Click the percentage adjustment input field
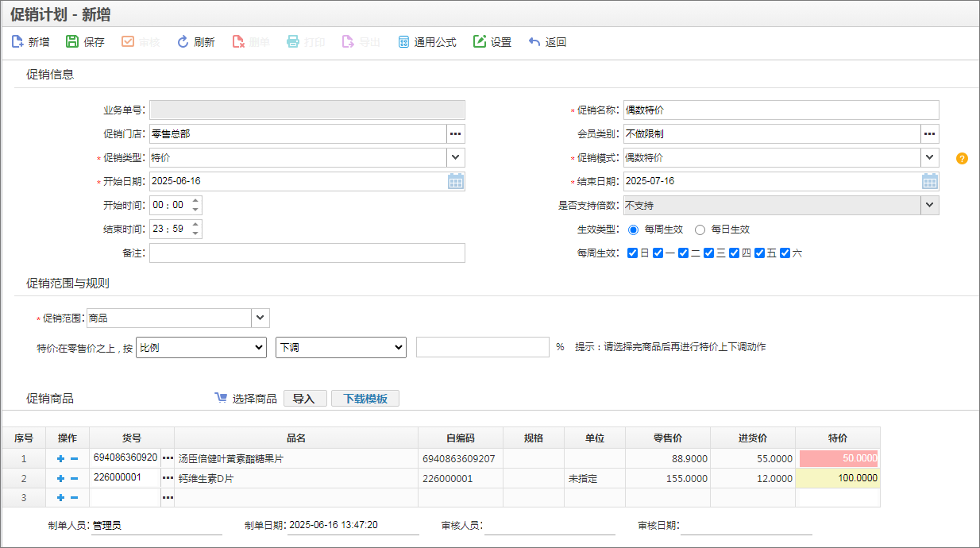The width and height of the screenshot is (980, 548). coord(483,347)
